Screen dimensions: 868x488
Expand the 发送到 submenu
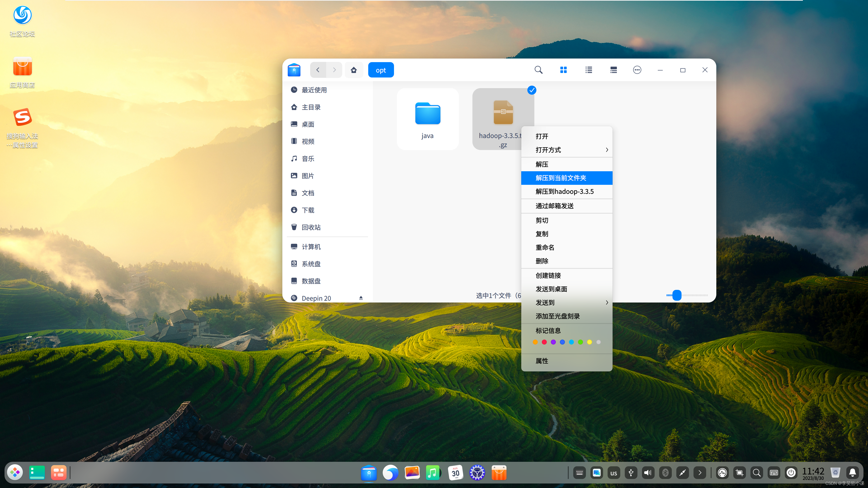(567, 303)
